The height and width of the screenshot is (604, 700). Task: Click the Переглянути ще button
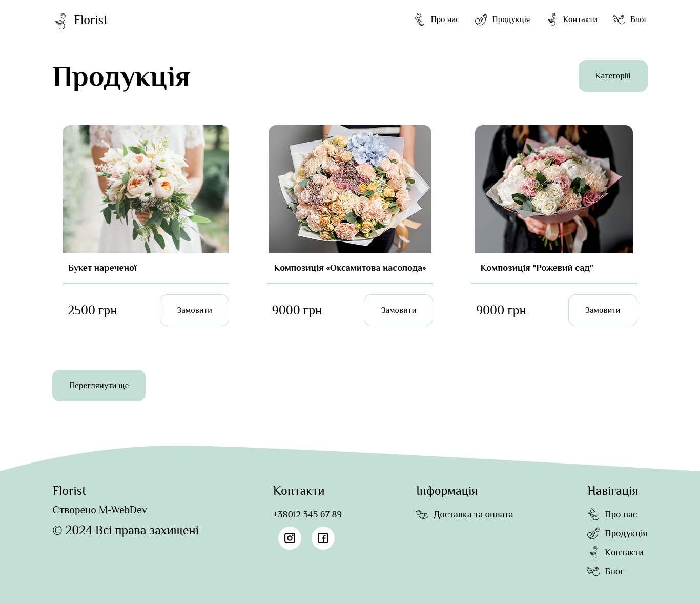pos(99,386)
